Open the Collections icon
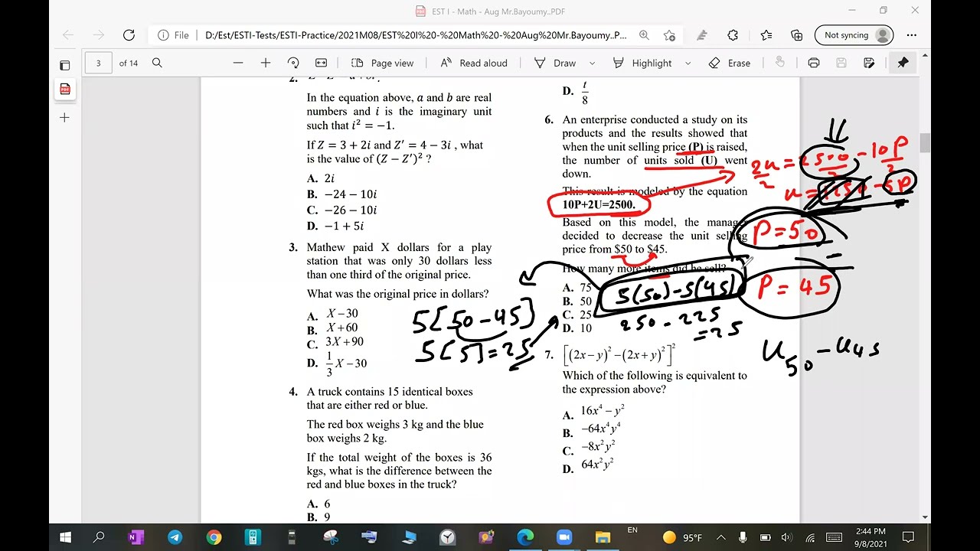 (x=797, y=35)
